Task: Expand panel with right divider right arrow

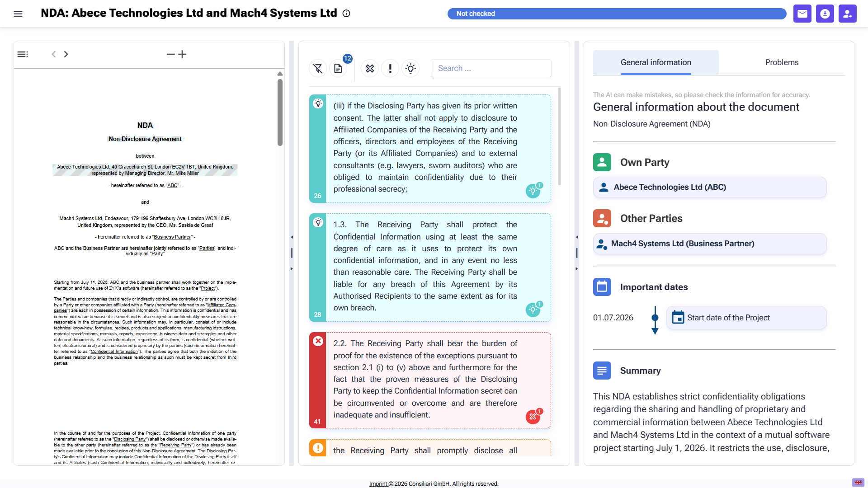Action: [577, 268]
